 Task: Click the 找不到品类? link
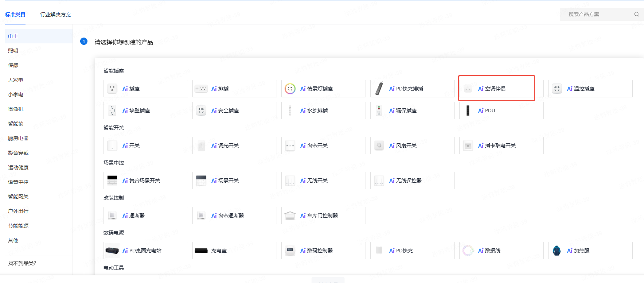coord(22,263)
